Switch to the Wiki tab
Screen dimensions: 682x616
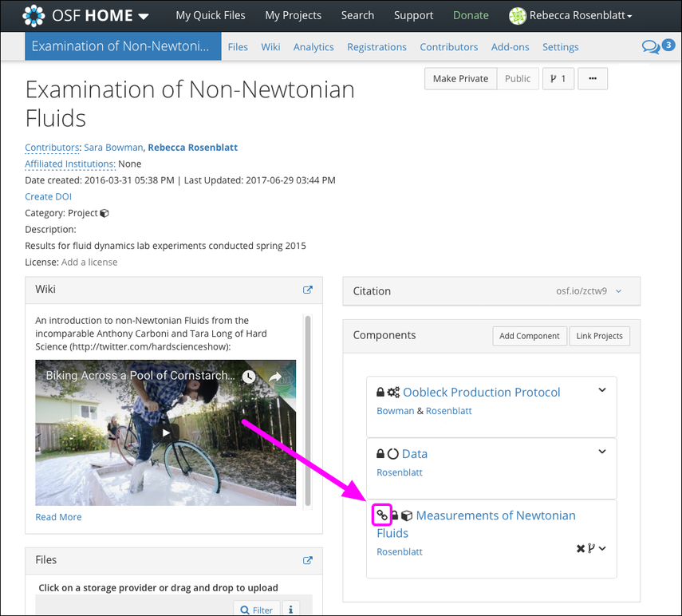(270, 47)
